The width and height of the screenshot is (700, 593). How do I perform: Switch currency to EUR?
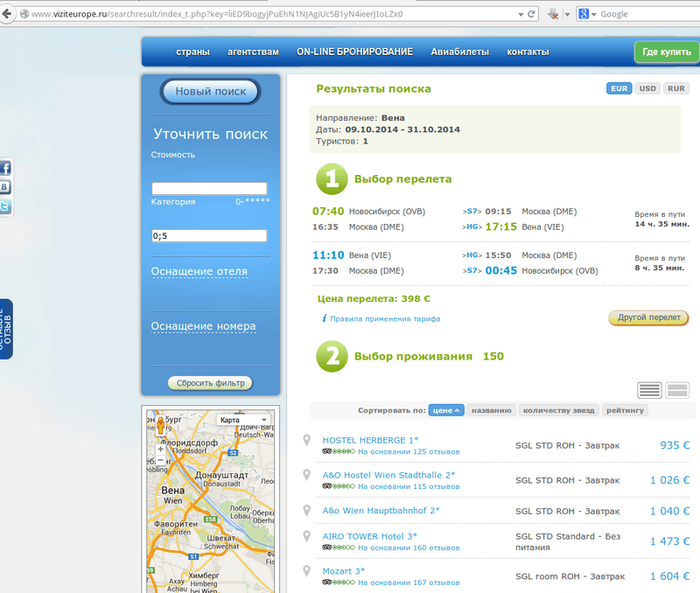[619, 88]
